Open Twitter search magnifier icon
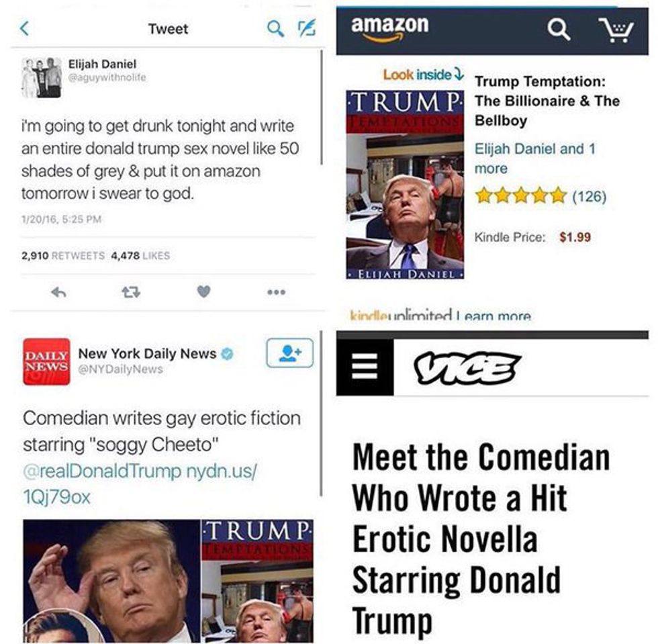The height and width of the screenshot is (644, 658). [x=275, y=28]
